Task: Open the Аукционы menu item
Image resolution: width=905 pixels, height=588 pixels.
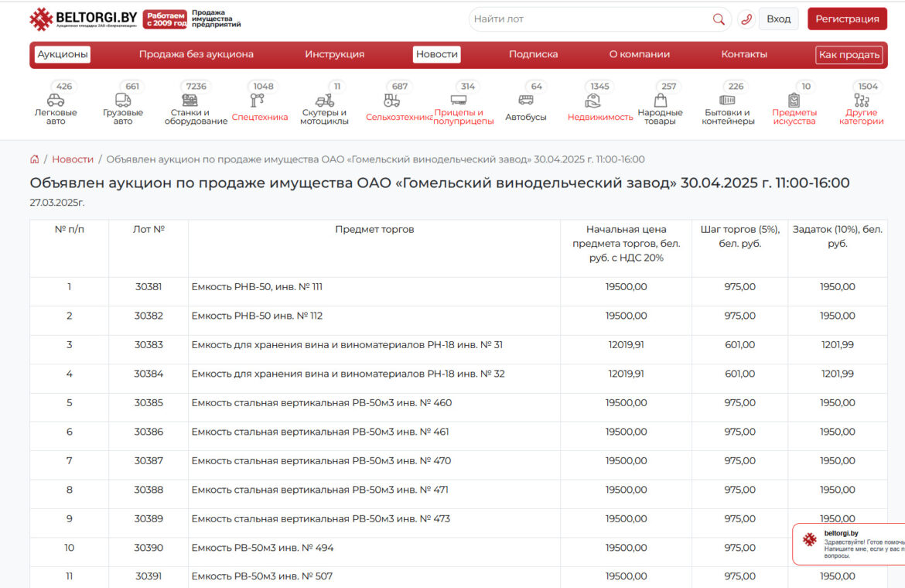Action: (x=63, y=54)
